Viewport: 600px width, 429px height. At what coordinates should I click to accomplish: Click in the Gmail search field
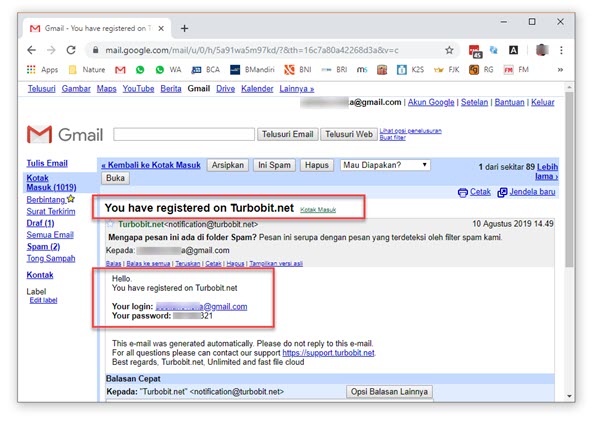[x=184, y=134]
